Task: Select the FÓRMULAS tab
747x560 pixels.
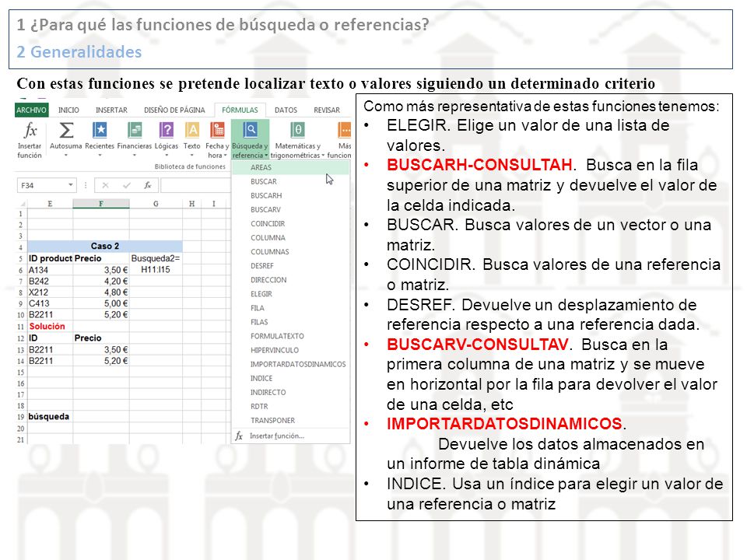Action: pos(240,110)
